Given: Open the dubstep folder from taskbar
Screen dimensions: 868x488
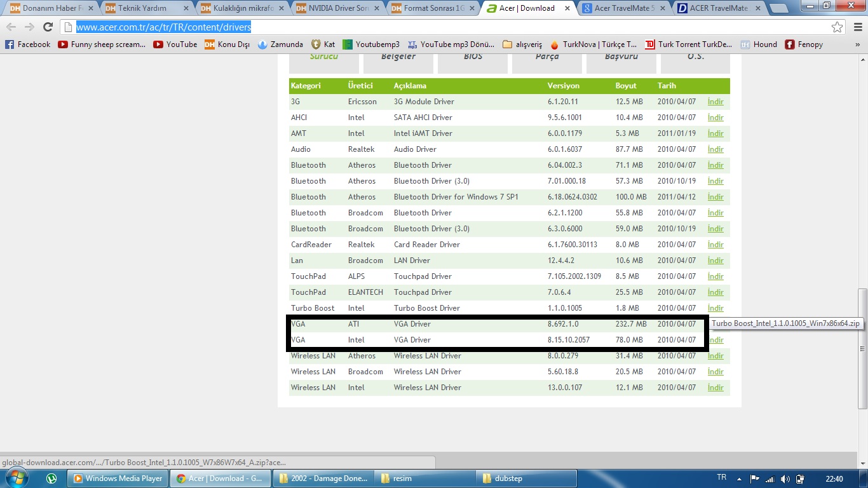Looking at the screenshot, I should [527, 478].
